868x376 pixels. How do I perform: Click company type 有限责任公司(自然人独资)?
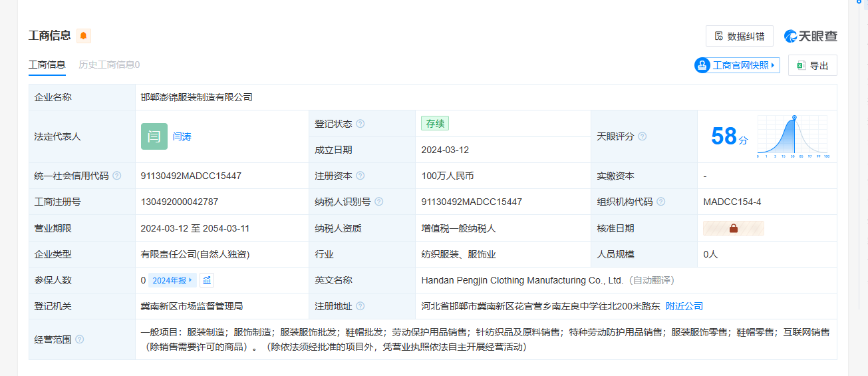coord(195,254)
